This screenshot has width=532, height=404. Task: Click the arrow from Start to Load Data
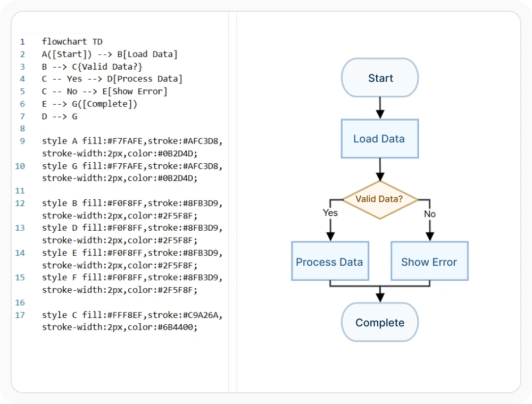point(380,108)
